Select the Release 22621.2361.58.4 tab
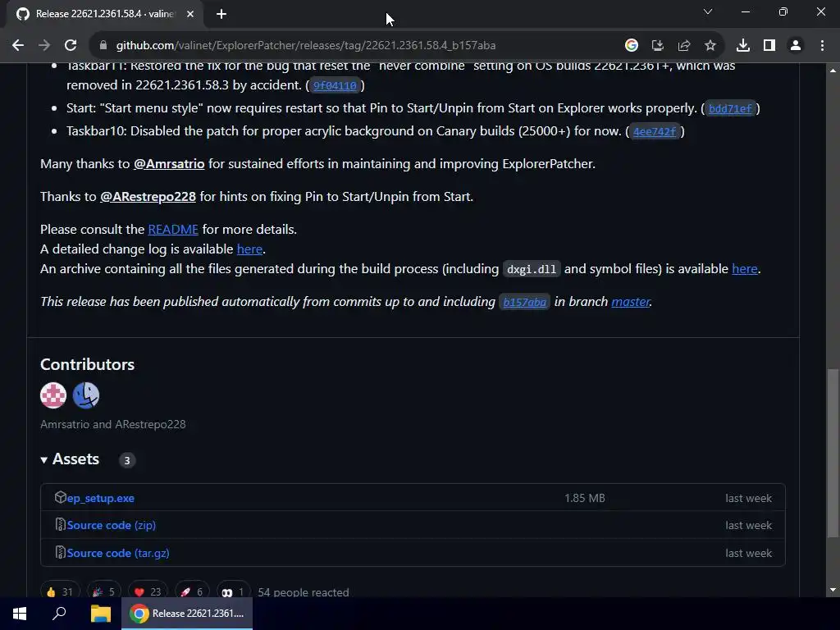840x630 pixels. click(106, 14)
